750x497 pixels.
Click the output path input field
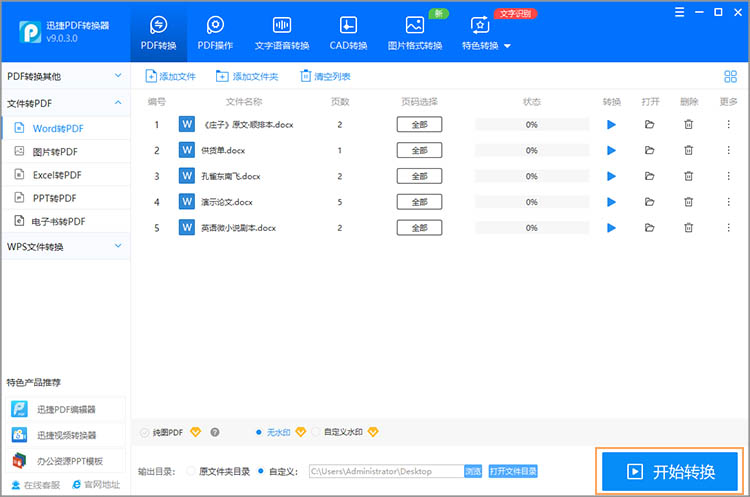tap(384, 471)
